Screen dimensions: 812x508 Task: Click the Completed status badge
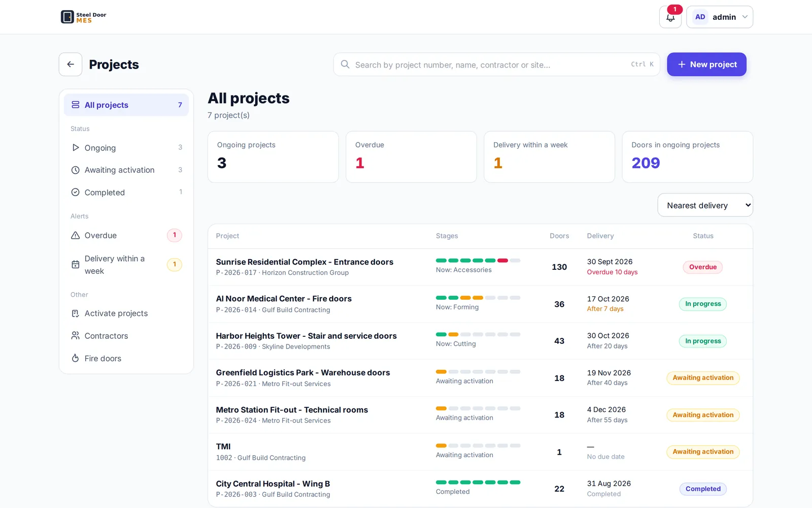tap(703, 489)
